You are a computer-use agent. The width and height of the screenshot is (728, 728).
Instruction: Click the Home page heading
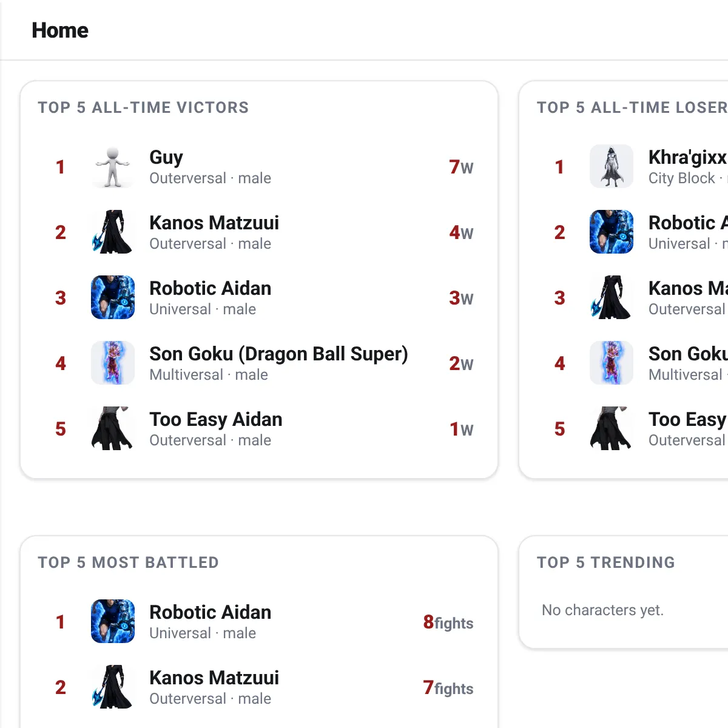click(60, 30)
